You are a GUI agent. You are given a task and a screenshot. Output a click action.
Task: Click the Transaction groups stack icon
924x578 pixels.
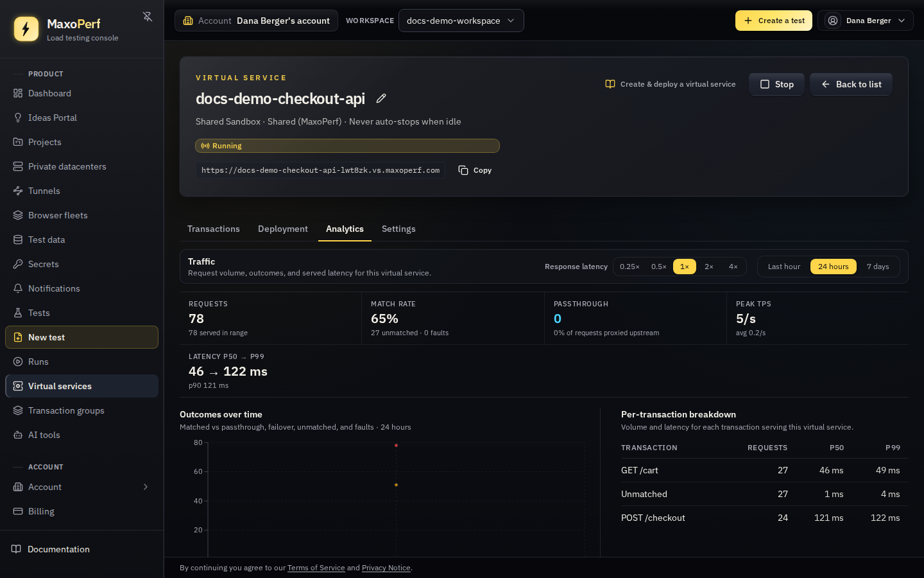(x=18, y=410)
